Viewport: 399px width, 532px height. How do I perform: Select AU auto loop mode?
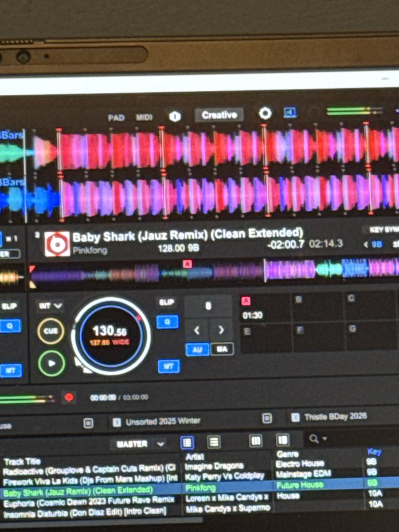coord(198,349)
